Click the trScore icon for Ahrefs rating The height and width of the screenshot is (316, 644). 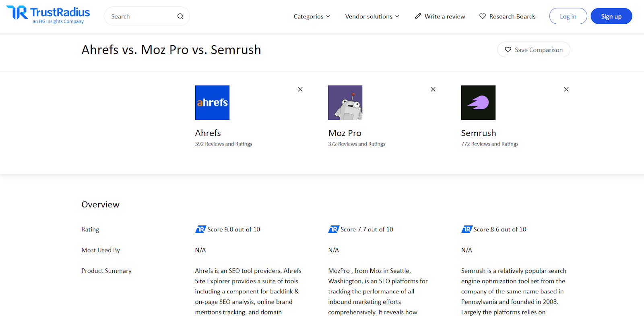[x=200, y=229]
